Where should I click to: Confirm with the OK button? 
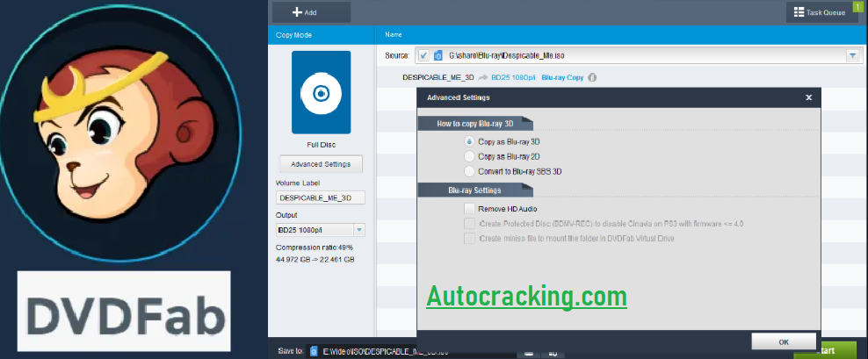784,341
